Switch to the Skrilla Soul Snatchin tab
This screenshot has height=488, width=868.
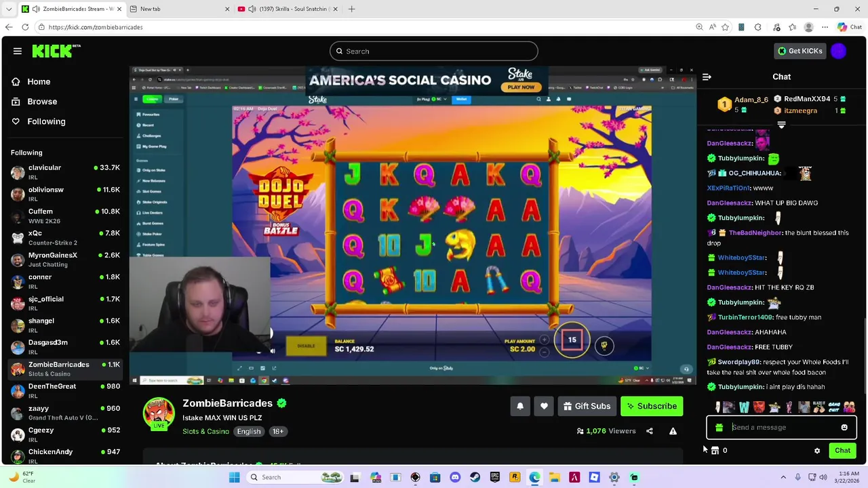click(288, 9)
